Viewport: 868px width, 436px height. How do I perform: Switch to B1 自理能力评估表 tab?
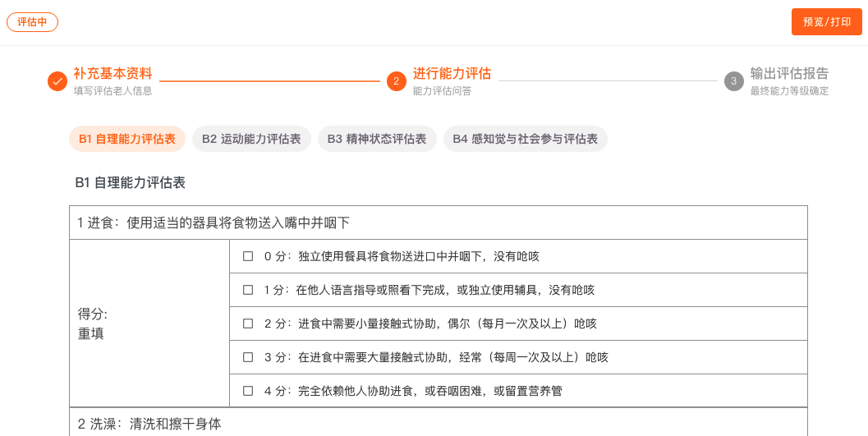[127, 139]
